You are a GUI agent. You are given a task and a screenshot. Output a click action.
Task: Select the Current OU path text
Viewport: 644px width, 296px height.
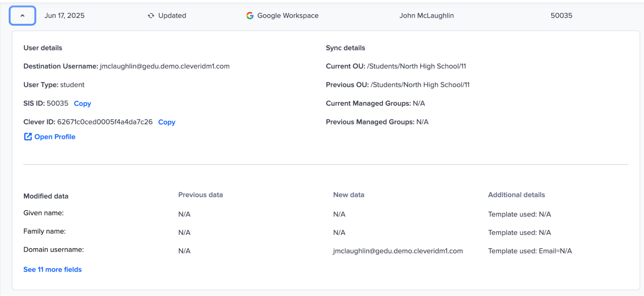pyautogui.click(x=417, y=66)
